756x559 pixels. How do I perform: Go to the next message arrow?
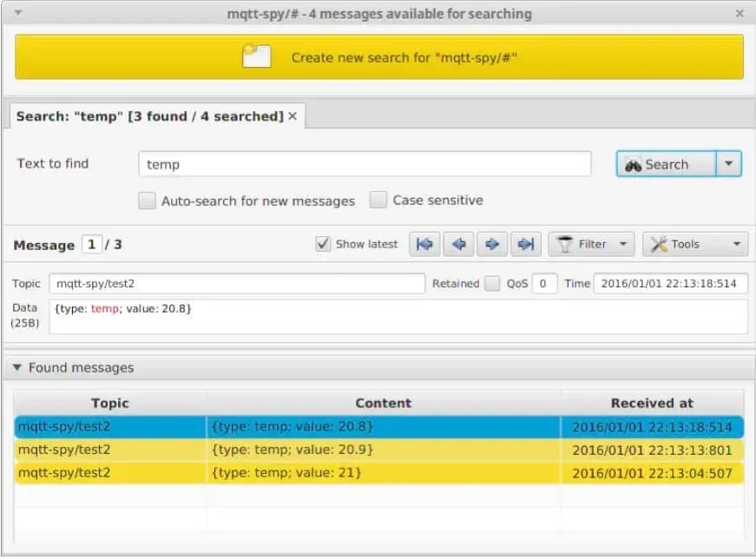(492, 245)
